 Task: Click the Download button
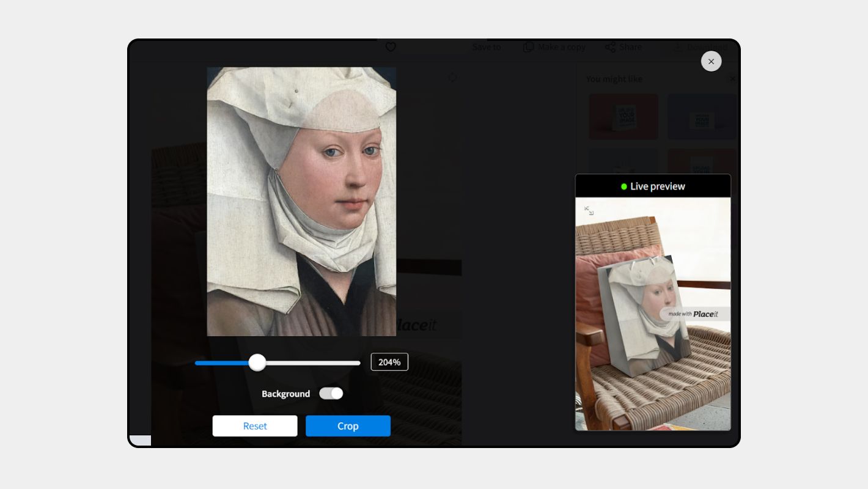701,47
